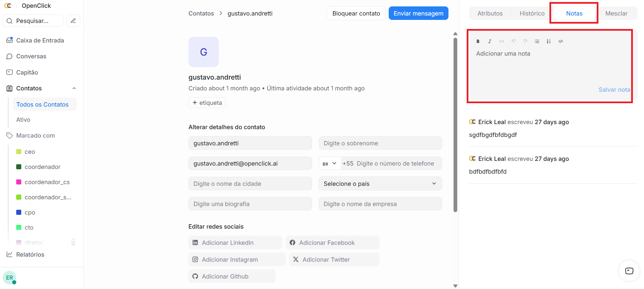Image resolution: width=644 pixels, height=289 pixels.
Task: Click the Enviar mensagem button
Action: pos(418,13)
